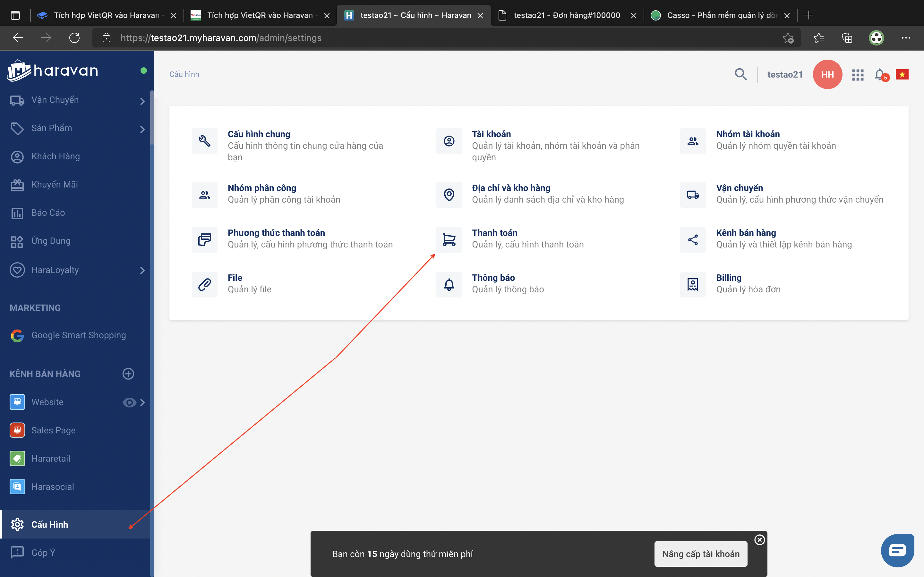This screenshot has height=577, width=924.
Task: Click the Phương thức thanh toán icon
Action: pos(205,240)
